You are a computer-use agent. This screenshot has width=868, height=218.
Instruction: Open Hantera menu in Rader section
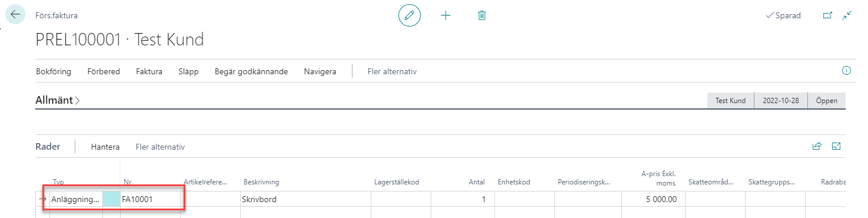(105, 147)
